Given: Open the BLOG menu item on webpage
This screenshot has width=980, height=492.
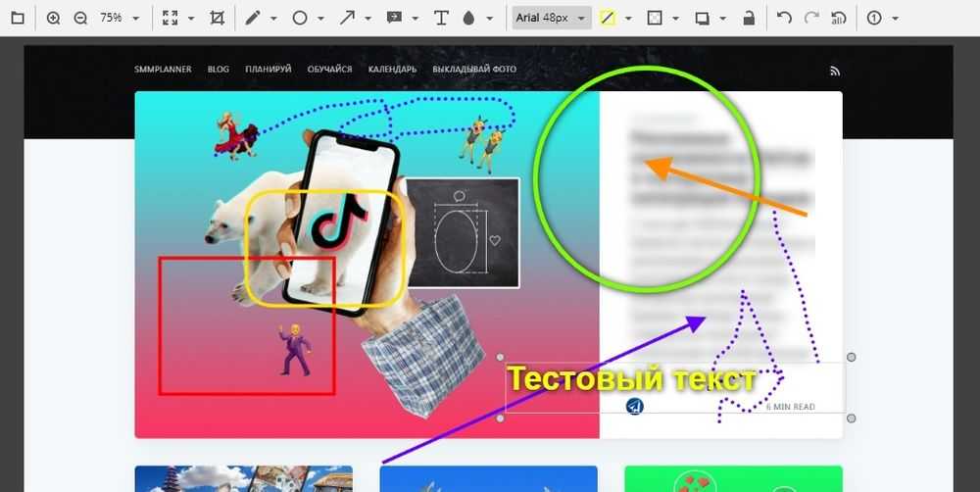Looking at the screenshot, I should [x=218, y=70].
